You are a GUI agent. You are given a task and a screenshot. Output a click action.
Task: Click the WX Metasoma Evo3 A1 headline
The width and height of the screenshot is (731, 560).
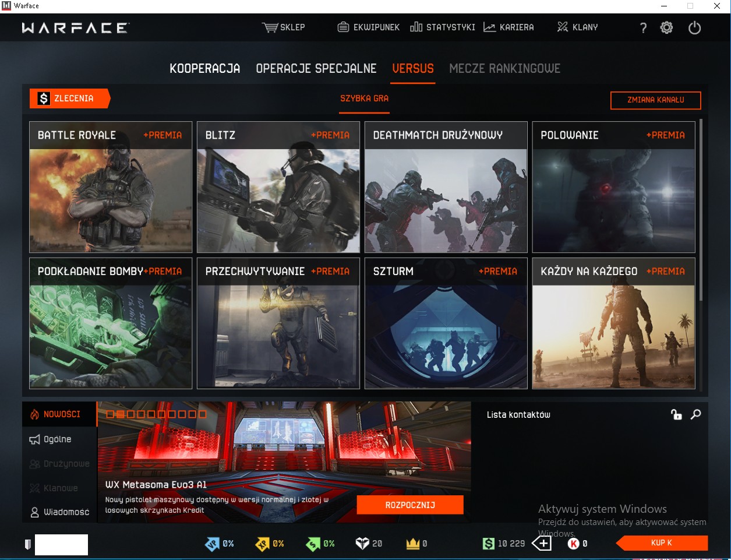(156, 485)
